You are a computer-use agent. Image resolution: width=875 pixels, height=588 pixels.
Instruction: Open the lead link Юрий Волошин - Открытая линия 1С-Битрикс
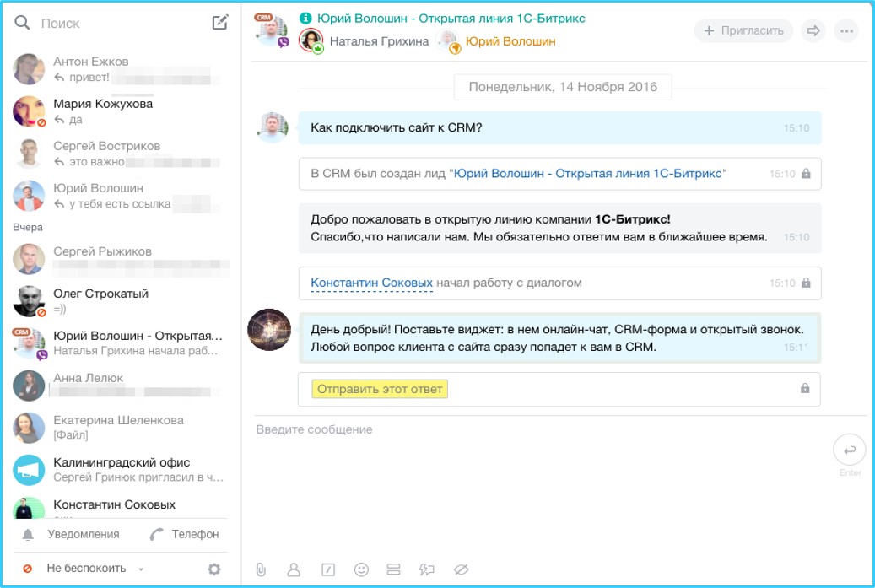coord(587,174)
